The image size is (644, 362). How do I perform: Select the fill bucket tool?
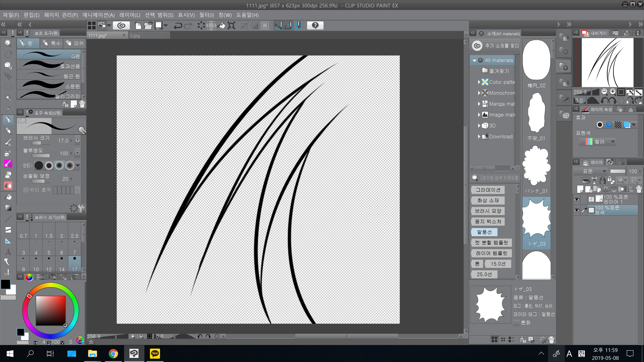click(x=8, y=197)
